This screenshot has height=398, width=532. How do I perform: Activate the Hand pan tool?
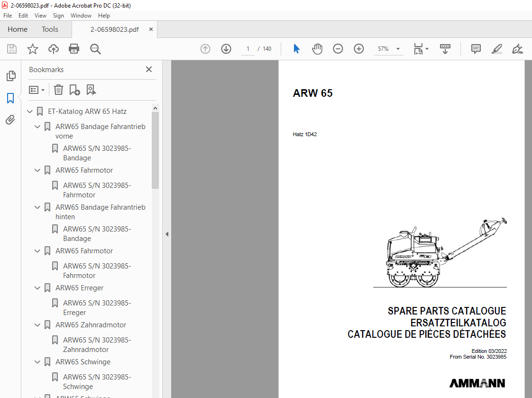point(317,49)
